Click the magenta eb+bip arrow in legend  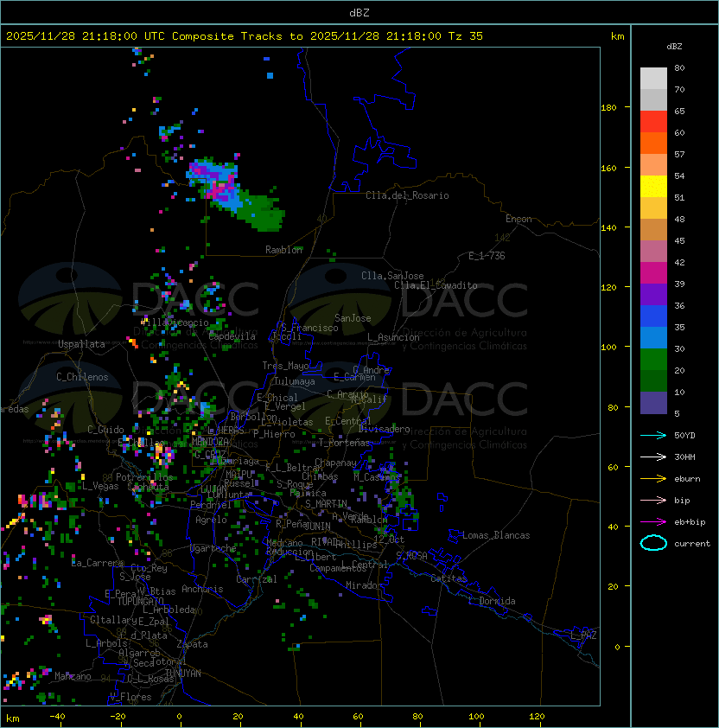click(x=653, y=522)
